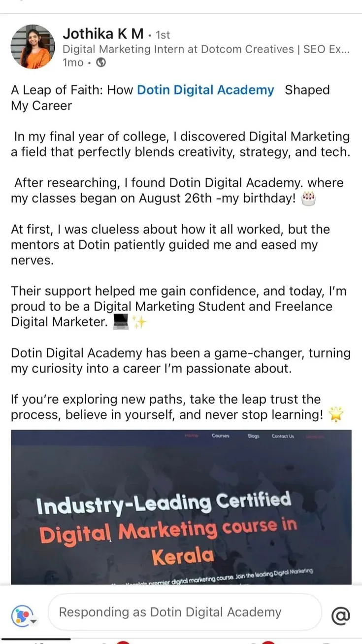Select 'Contact Us' in the image's navigation bar

click(x=283, y=436)
